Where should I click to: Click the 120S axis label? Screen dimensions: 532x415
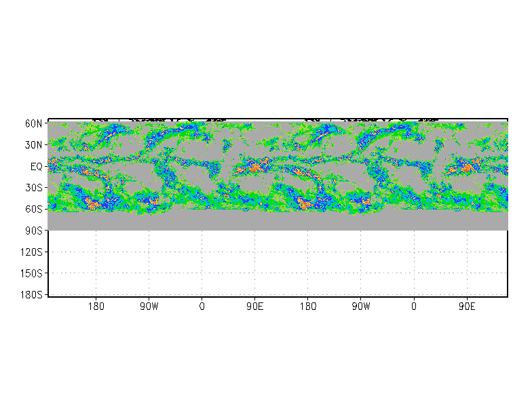tap(31, 252)
